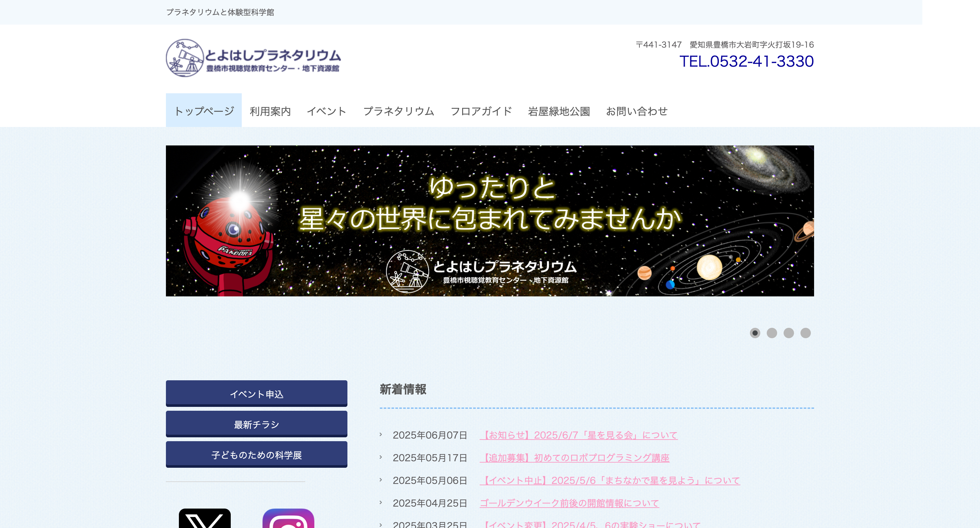
Task: Select the third slideshow dot
Action: click(x=789, y=333)
